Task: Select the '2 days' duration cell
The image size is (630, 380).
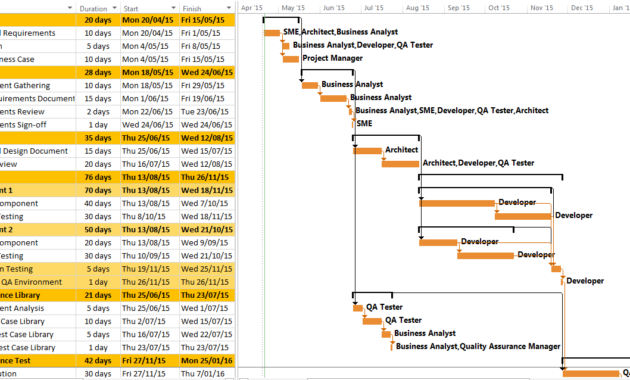Action: tap(98, 112)
